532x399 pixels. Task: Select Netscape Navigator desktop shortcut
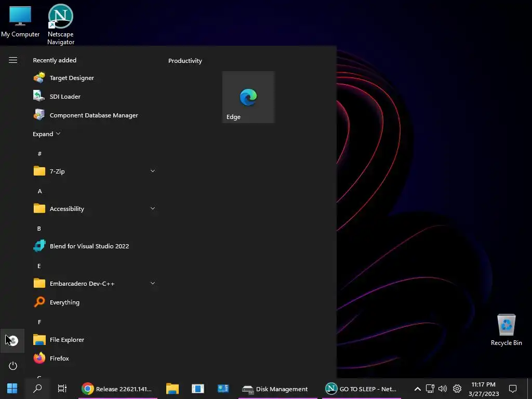[x=61, y=24]
